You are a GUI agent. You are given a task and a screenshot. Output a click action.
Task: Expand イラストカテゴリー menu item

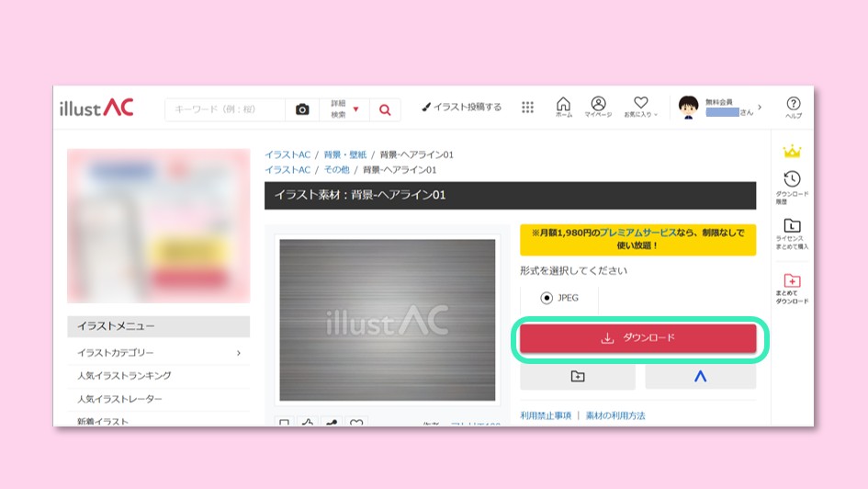158,353
